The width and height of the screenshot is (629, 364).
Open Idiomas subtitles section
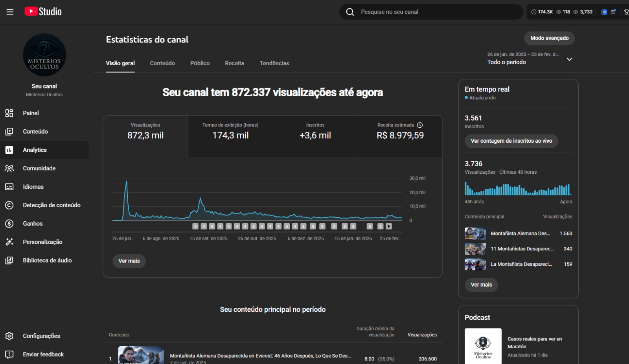point(33,187)
